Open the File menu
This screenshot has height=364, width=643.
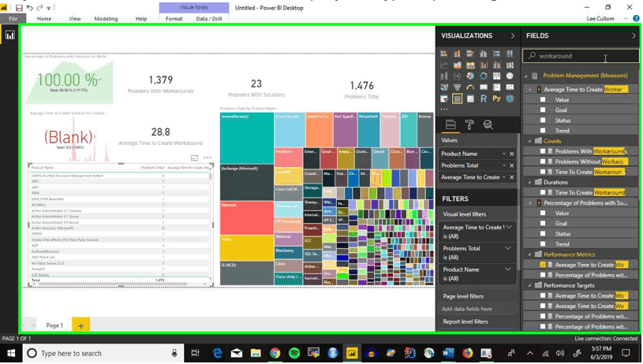pos(13,18)
